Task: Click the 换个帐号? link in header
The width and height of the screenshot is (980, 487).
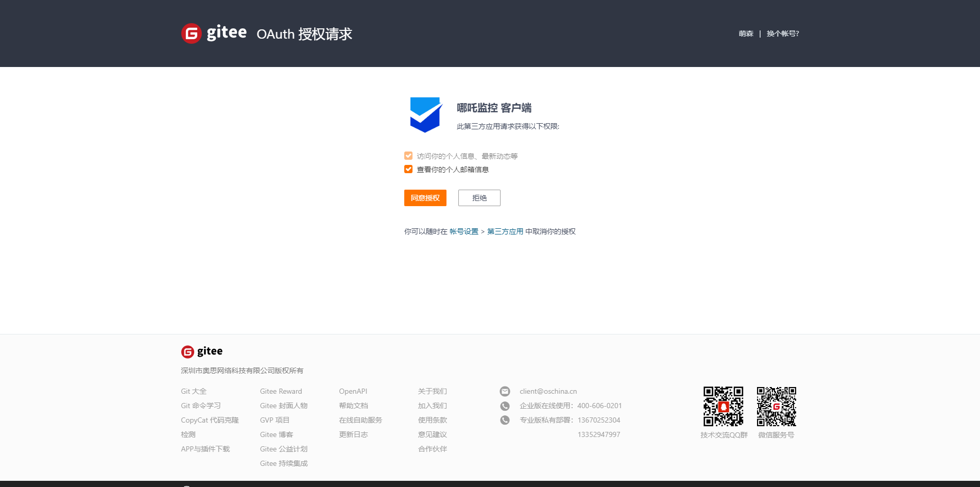Action: click(x=782, y=33)
